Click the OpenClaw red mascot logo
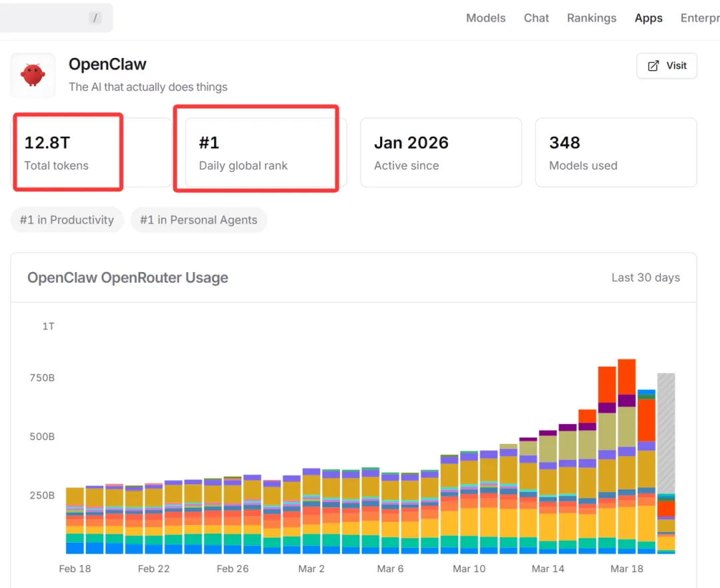Viewport: 720px width, 588px height. 33,75
